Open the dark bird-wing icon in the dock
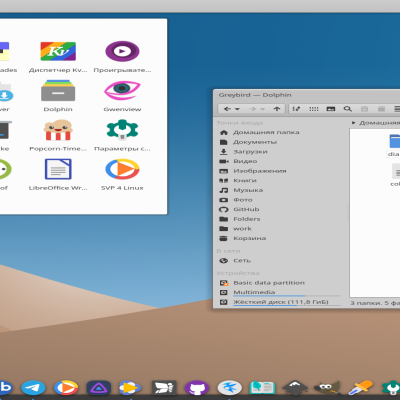The width and height of the screenshot is (400, 400). click(164, 388)
